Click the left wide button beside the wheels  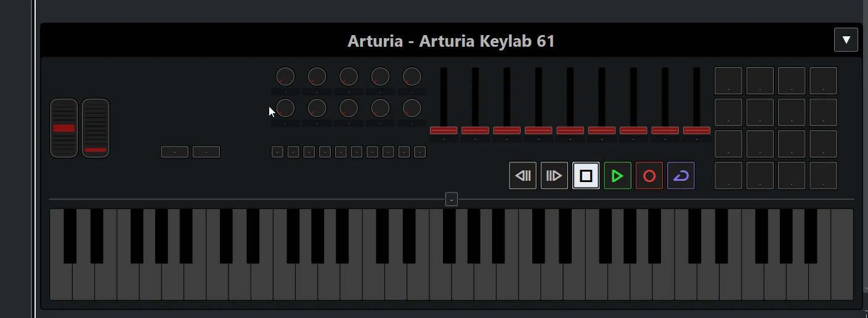tap(174, 152)
